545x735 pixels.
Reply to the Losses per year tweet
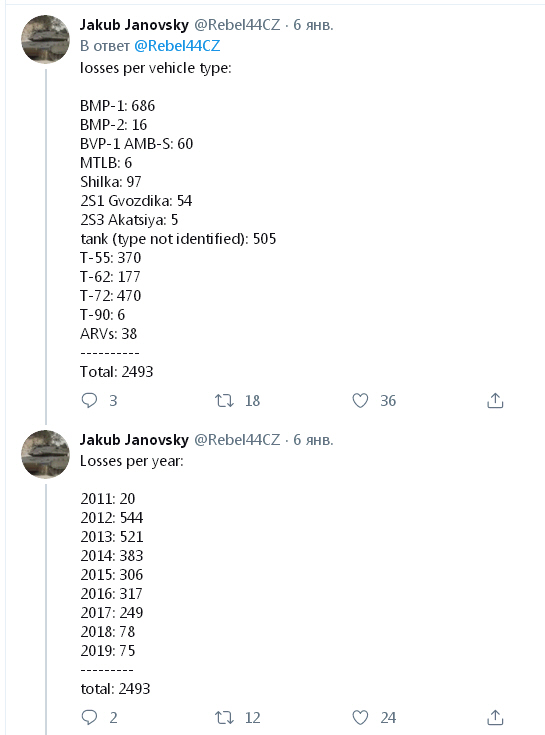[89, 718]
